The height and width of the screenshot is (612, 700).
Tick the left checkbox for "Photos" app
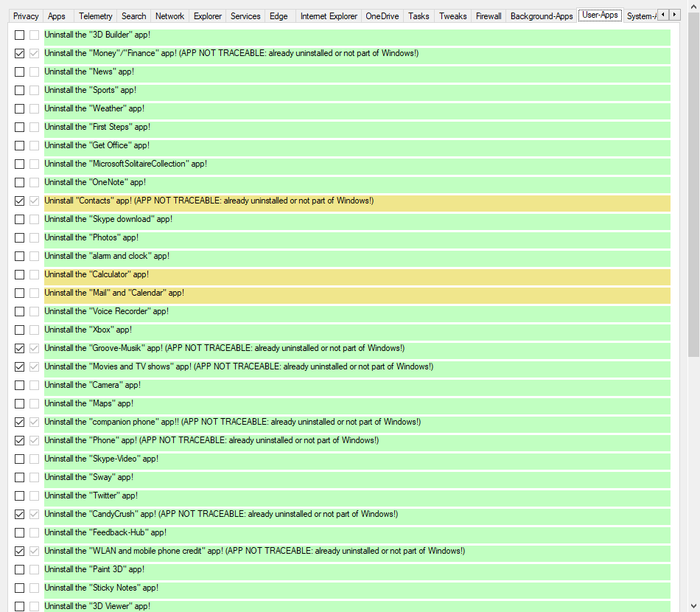(x=20, y=237)
